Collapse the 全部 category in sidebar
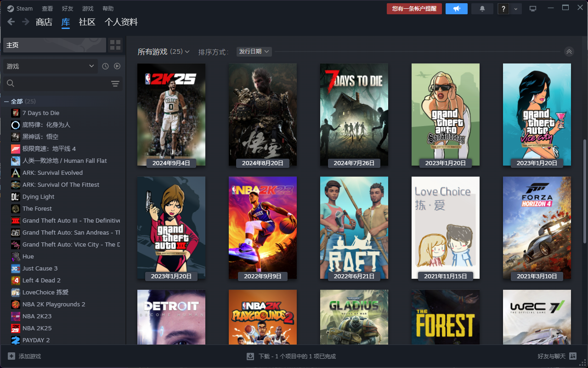The width and height of the screenshot is (588, 368). (6, 101)
